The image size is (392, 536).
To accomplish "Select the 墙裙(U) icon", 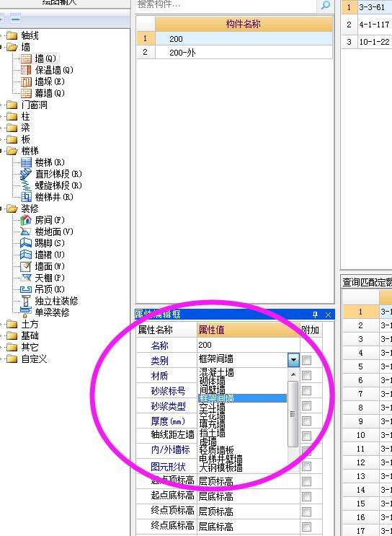I will point(26,255).
